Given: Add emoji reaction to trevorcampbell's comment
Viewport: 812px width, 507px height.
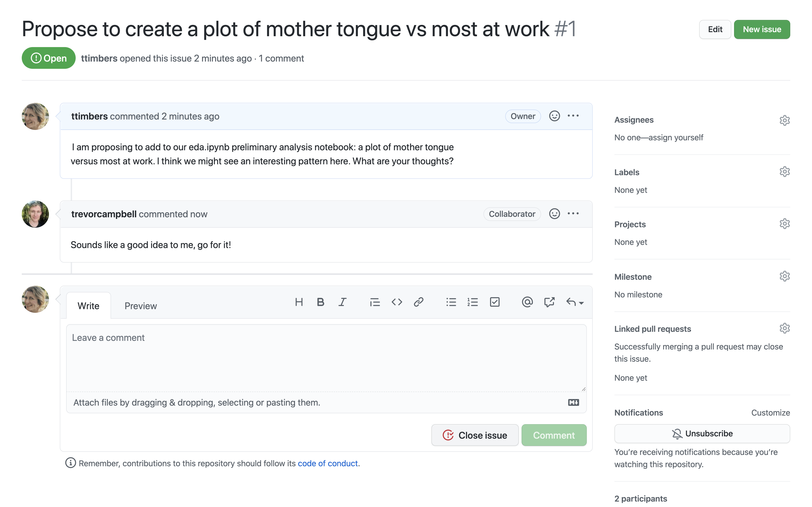Looking at the screenshot, I should [554, 214].
